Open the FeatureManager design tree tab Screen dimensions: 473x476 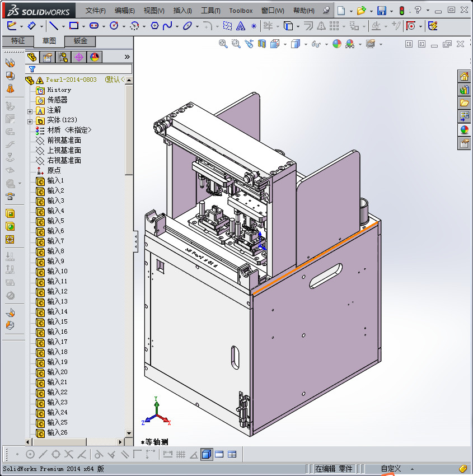point(32,57)
